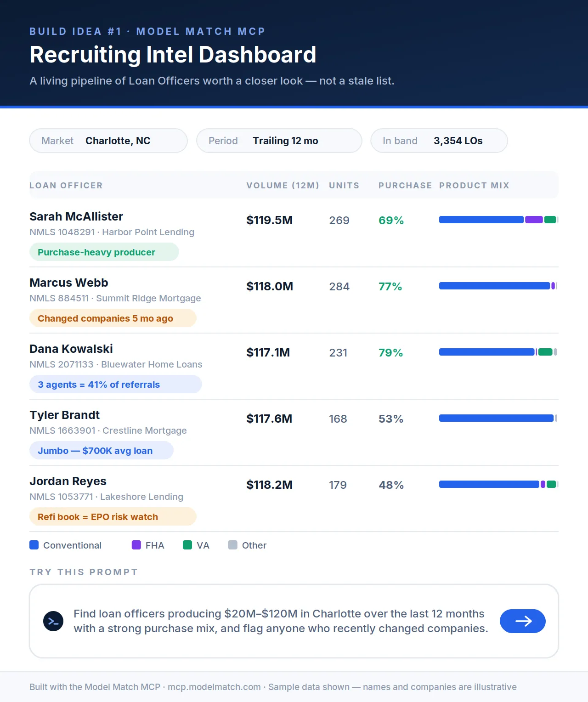Click NMLS 1053771 · Lakeshore Lending
Viewport: 588px width, 702px height.
pyautogui.click(x=106, y=497)
